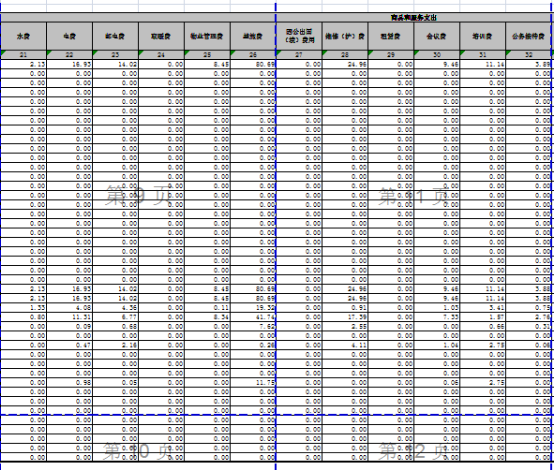Image resolution: width=554 pixels, height=471 pixels.
Task: Select the 水费 column header cell
Action: 23,36
